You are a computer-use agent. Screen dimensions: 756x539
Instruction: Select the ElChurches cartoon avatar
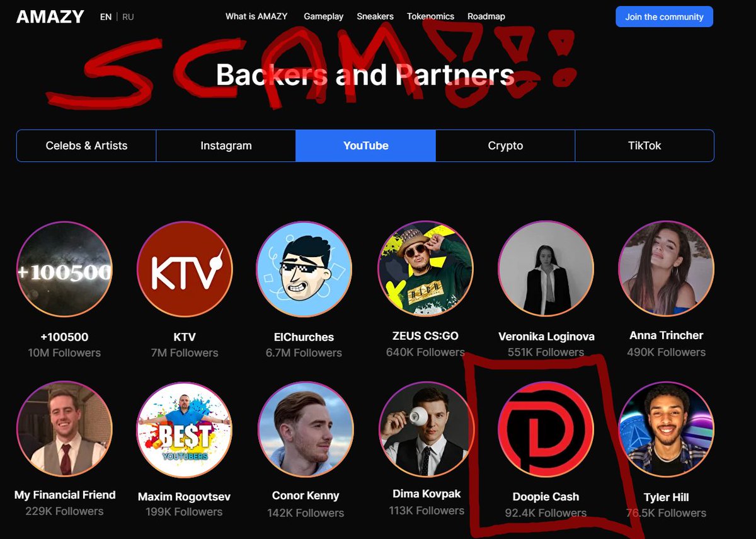304,269
